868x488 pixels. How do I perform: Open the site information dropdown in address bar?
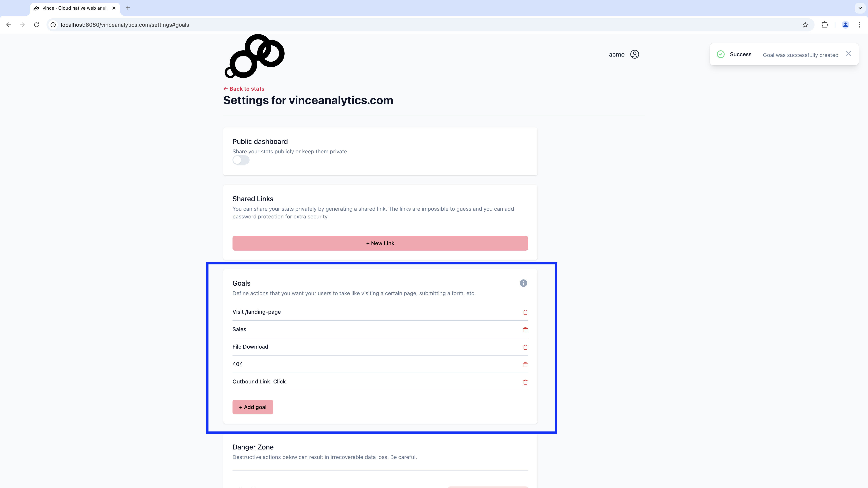[53, 25]
